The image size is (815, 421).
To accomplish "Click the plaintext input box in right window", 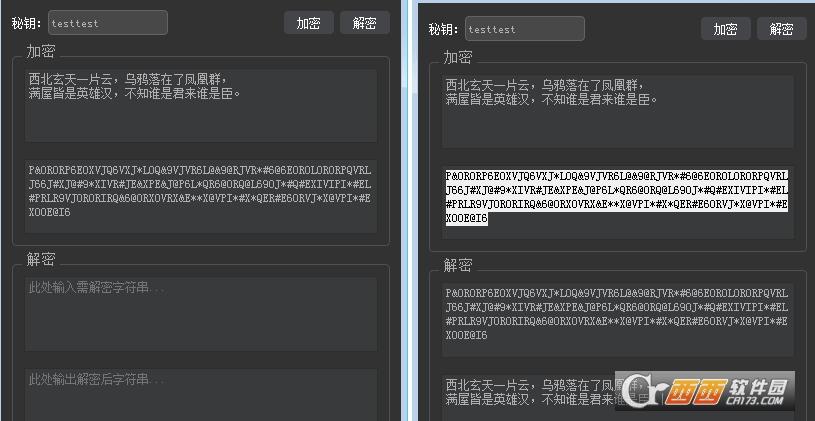I will pos(618,112).
